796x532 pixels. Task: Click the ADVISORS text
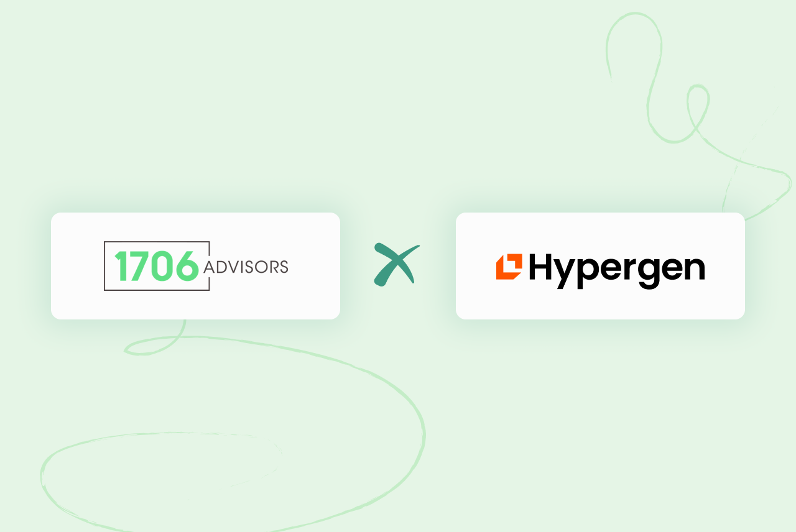point(246,267)
